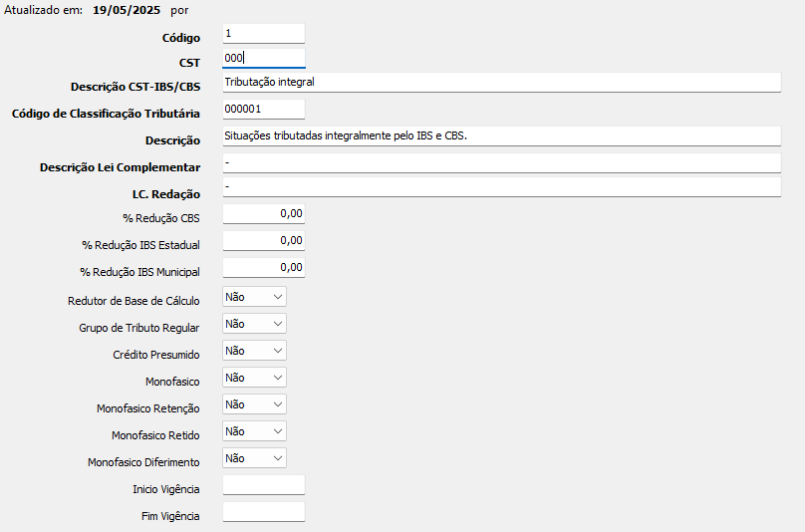Focus the CST field containing 000
This screenshot has height=532, width=805.
pos(263,59)
